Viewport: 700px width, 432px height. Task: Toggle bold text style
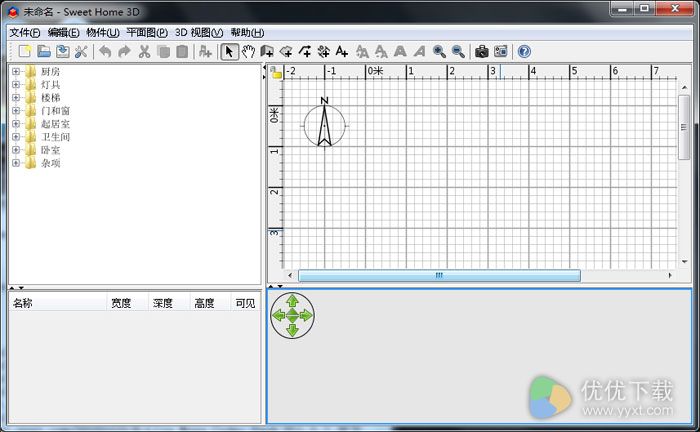(400, 52)
